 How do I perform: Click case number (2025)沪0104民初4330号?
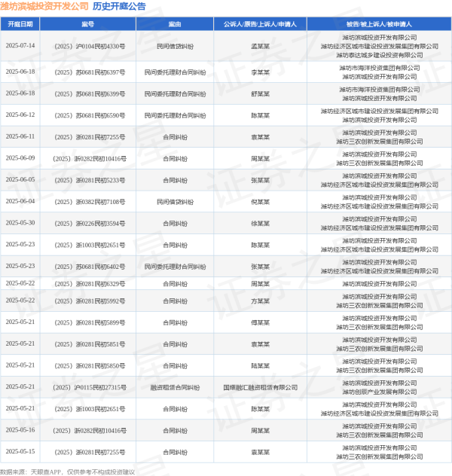(x=90, y=47)
